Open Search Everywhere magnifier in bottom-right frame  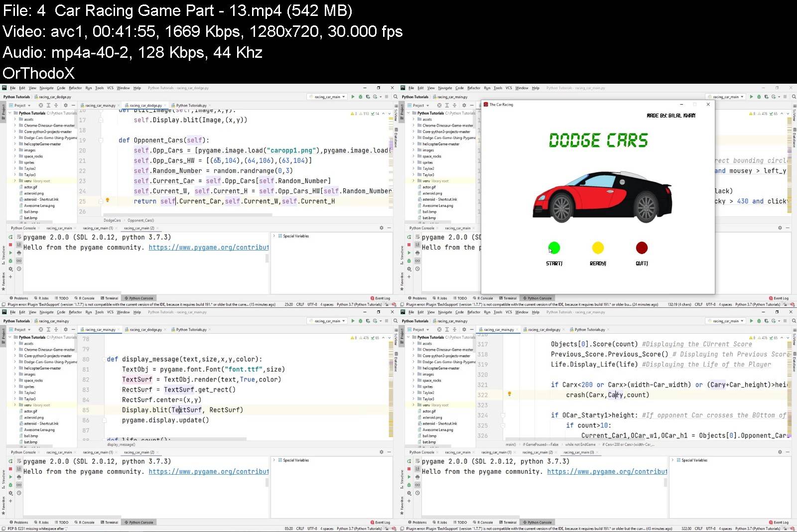tap(794, 321)
